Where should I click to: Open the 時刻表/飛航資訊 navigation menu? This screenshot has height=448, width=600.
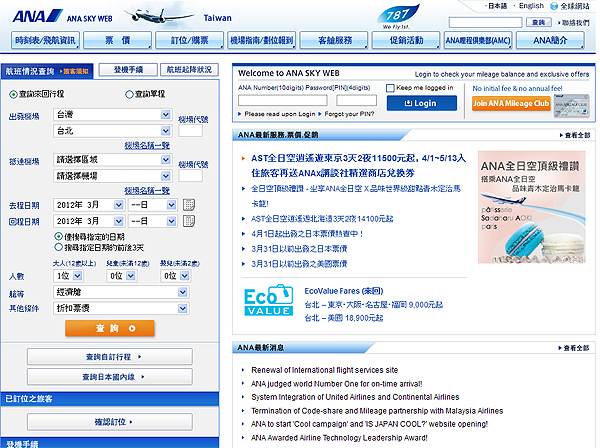[45, 40]
